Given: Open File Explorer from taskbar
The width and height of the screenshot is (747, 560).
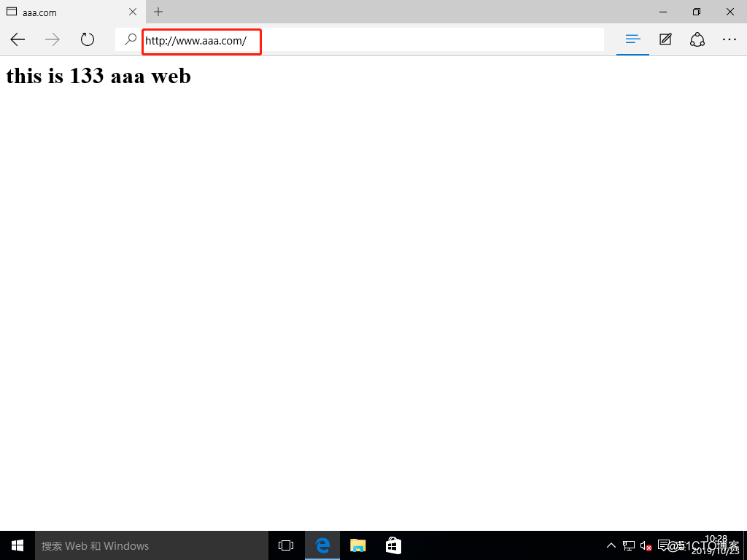Looking at the screenshot, I should click(357, 545).
